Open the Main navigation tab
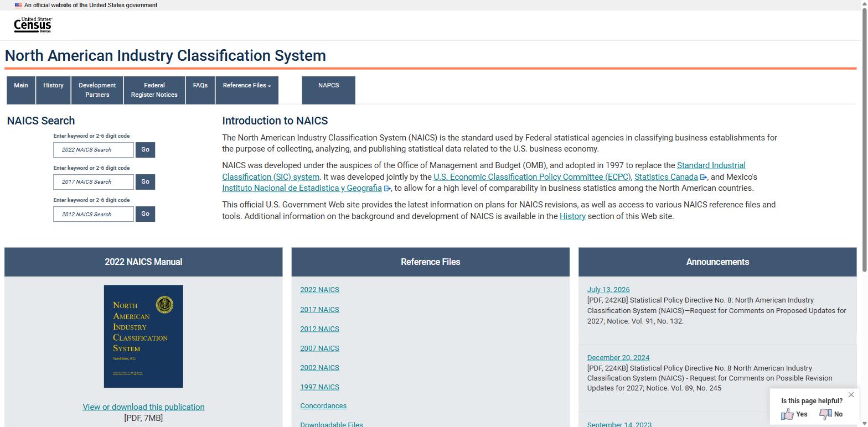Viewport: 868px width, 427px height. tap(21, 90)
